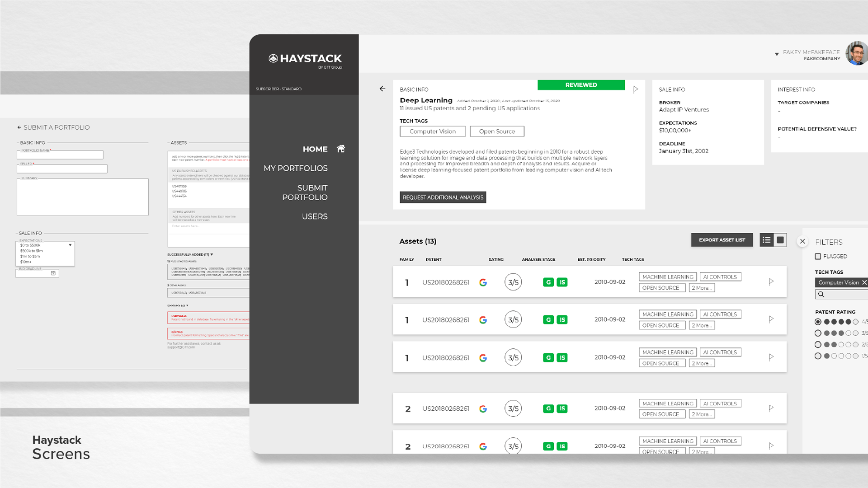Remove the Computer Vision filter tag
Viewport: 868px width, 488px height.
coord(864,282)
